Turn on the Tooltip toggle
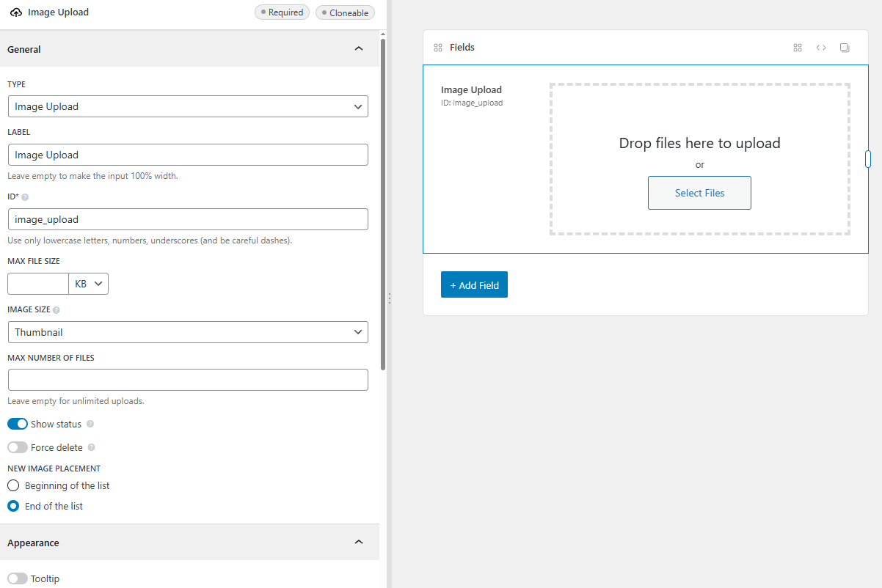Image resolution: width=882 pixels, height=588 pixels. 17,578
